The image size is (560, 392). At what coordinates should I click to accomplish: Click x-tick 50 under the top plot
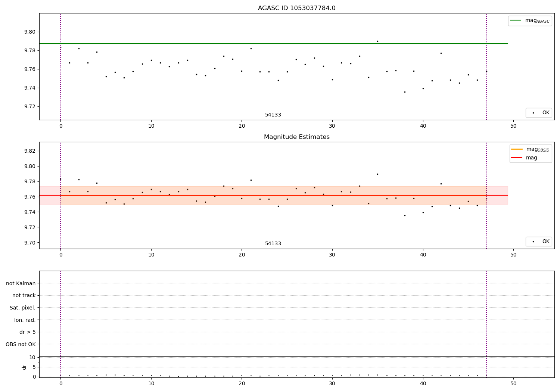(x=513, y=126)
